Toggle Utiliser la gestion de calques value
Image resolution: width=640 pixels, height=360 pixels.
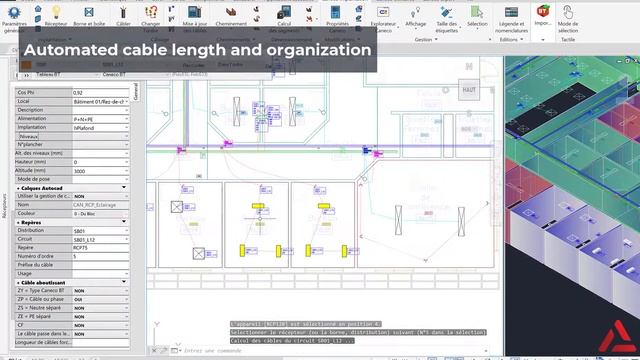pyautogui.click(x=101, y=196)
